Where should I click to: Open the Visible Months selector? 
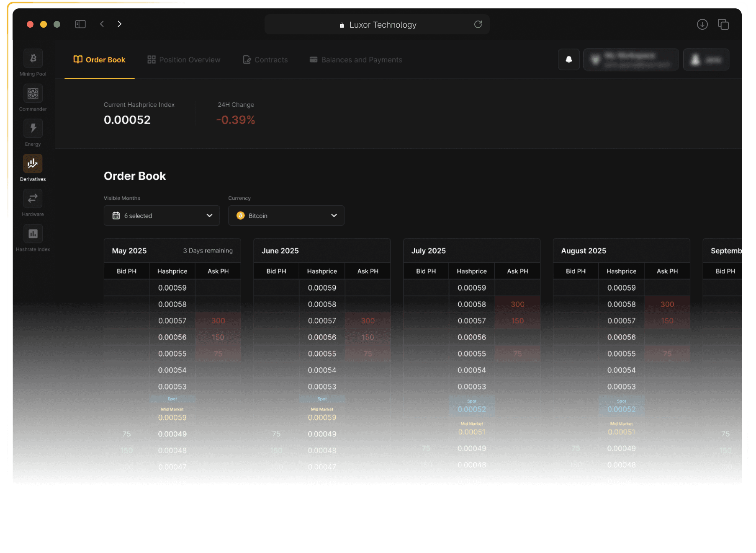162,215
